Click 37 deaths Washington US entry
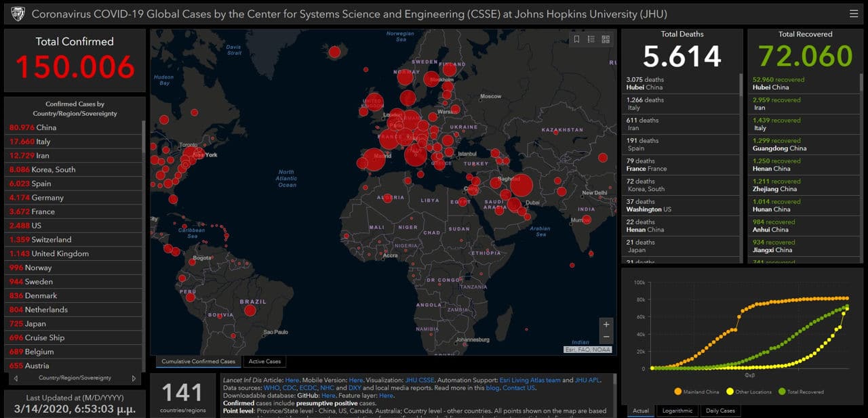This screenshot has width=868, height=418. click(x=681, y=205)
